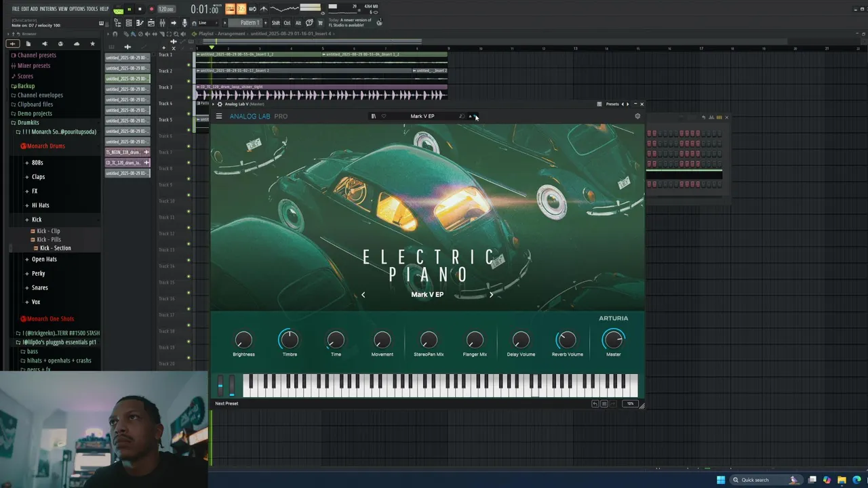Open the FILE menu
The height and width of the screenshot is (488, 868).
pyautogui.click(x=15, y=9)
